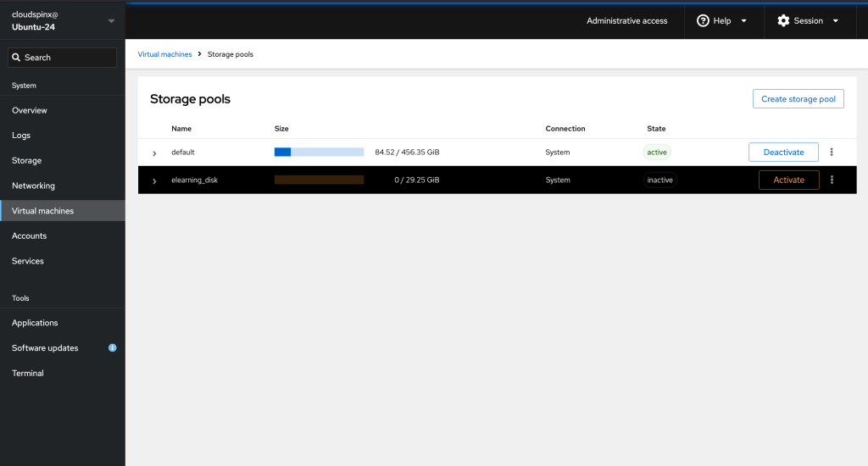The height and width of the screenshot is (466, 868).
Task: Click Create storage pool button
Action: point(798,99)
